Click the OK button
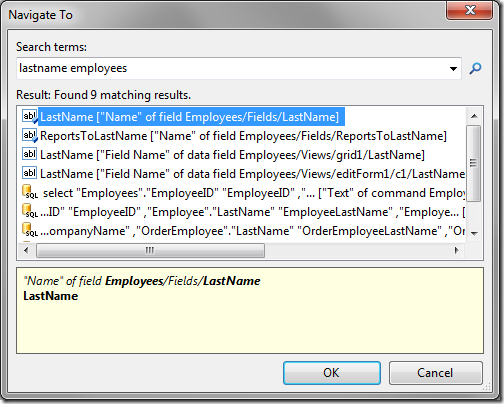 click(x=332, y=373)
